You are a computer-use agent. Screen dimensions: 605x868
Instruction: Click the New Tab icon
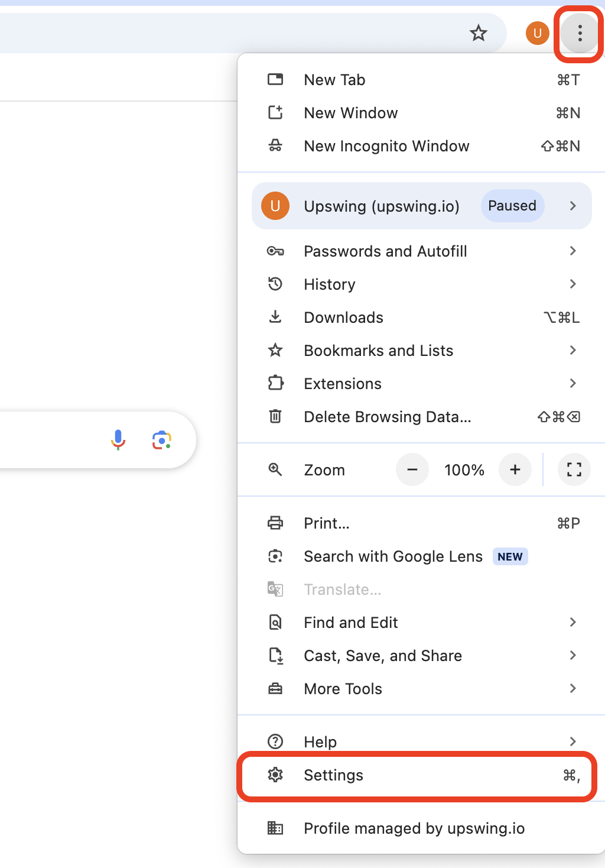pyautogui.click(x=275, y=79)
